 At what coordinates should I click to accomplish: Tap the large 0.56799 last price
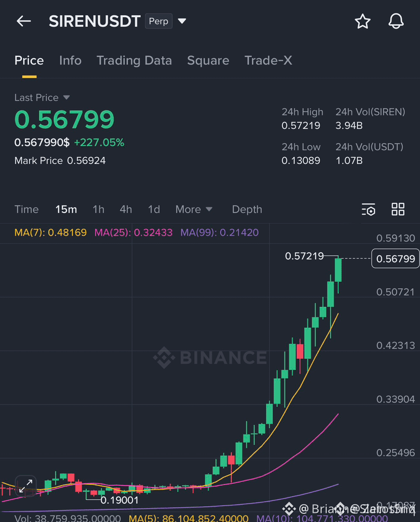64,120
